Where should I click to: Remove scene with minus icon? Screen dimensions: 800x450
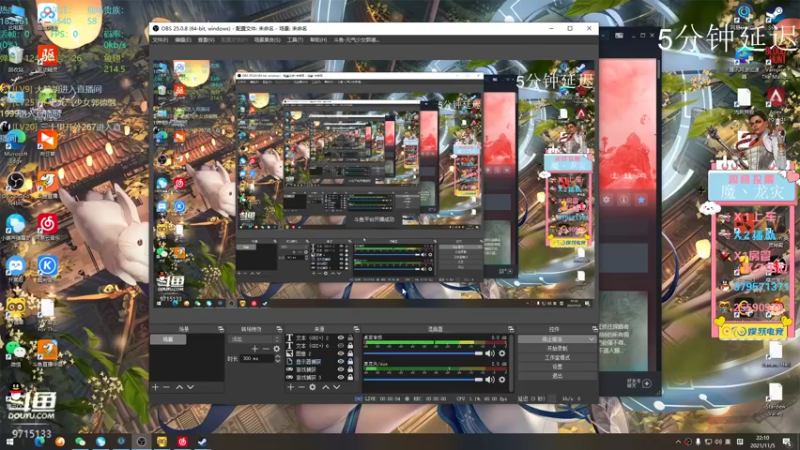(x=167, y=387)
